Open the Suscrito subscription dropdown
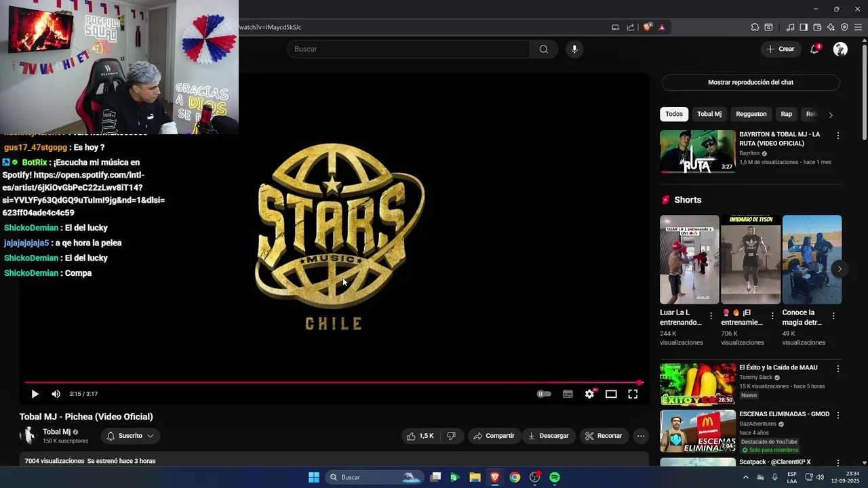 (x=130, y=436)
